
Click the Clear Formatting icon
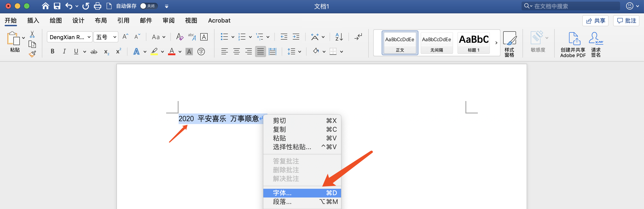(180, 37)
